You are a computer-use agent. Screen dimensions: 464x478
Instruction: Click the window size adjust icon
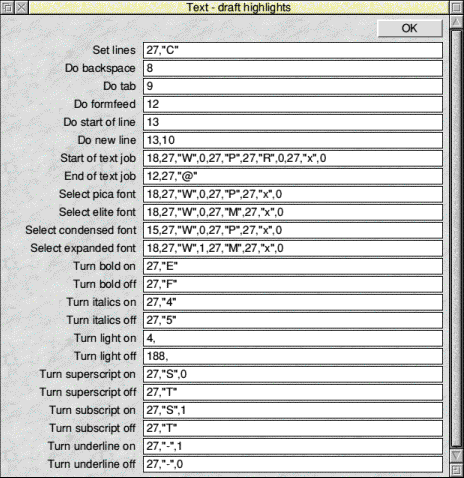click(x=457, y=470)
